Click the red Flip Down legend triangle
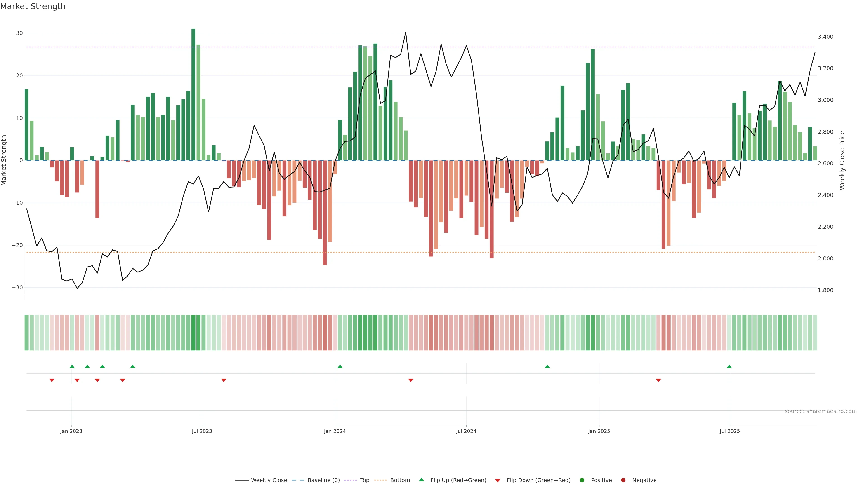This screenshot has height=488, width=868. 498,481
